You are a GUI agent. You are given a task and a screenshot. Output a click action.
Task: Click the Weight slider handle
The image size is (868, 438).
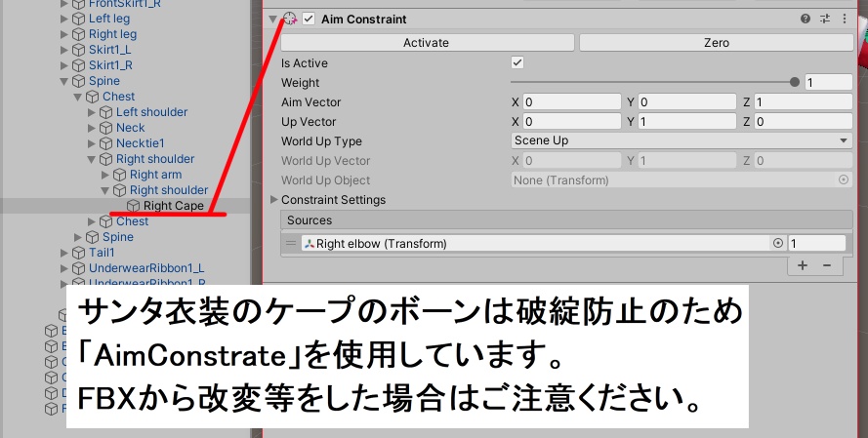pos(795,82)
